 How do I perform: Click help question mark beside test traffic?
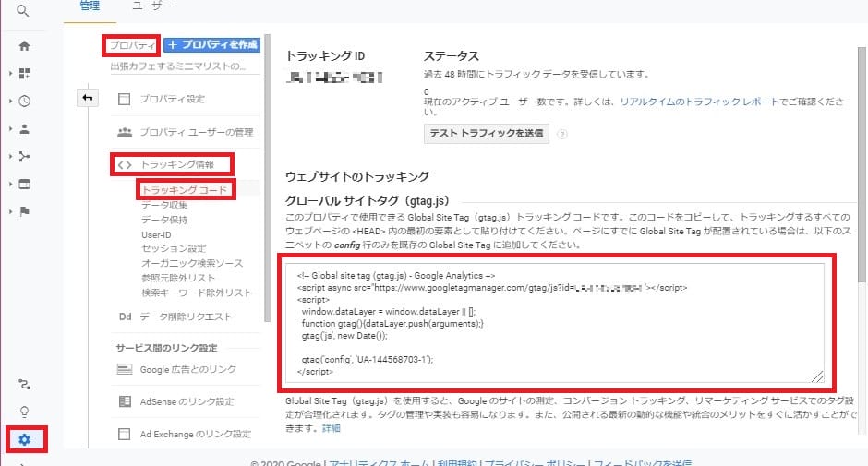click(561, 134)
